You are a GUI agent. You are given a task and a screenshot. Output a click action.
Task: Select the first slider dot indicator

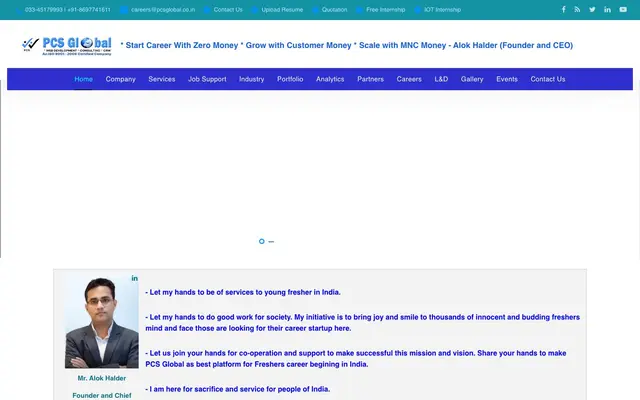pyautogui.click(x=262, y=241)
